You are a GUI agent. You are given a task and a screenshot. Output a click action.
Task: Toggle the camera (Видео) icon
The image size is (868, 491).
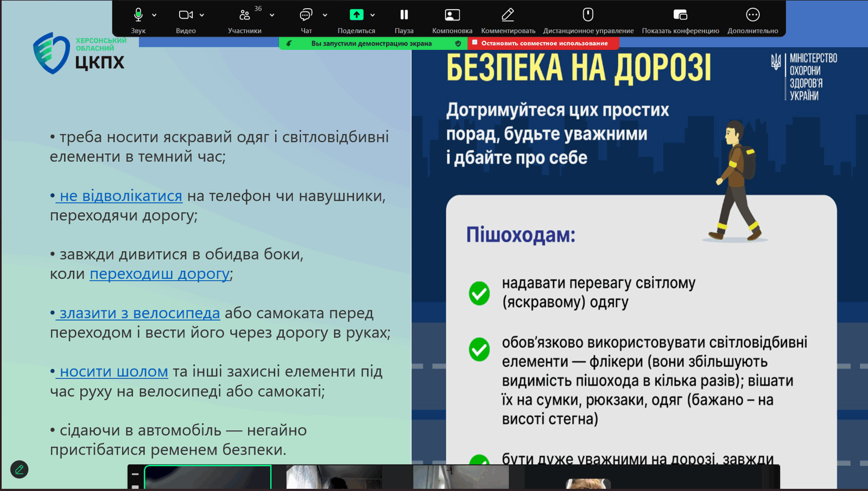185,15
